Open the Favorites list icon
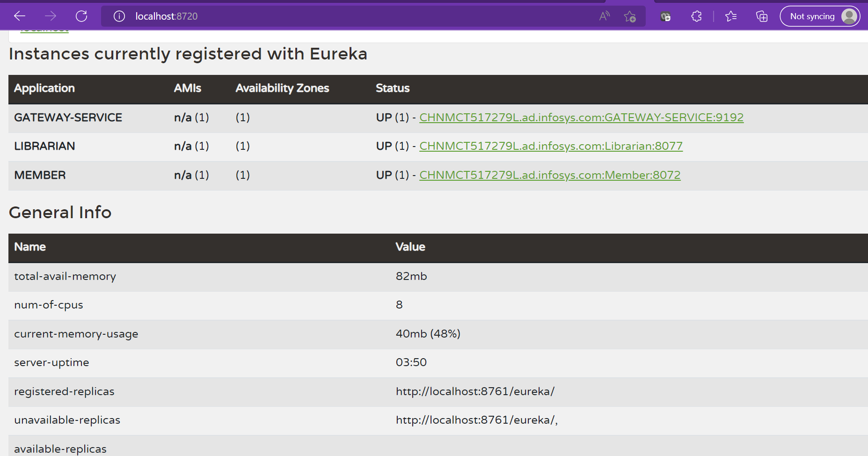The image size is (868, 456). click(731, 15)
